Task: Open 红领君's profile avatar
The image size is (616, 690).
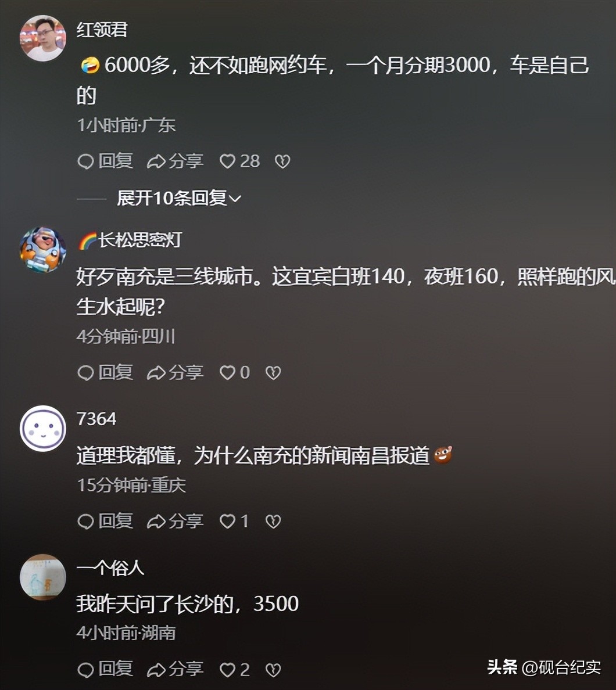Action: [x=42, y=38]
